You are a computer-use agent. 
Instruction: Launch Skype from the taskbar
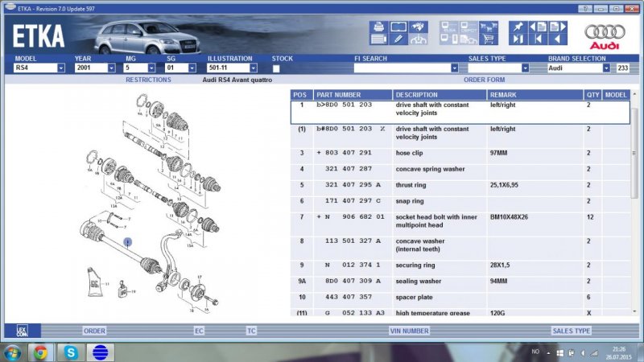[70, 352]
